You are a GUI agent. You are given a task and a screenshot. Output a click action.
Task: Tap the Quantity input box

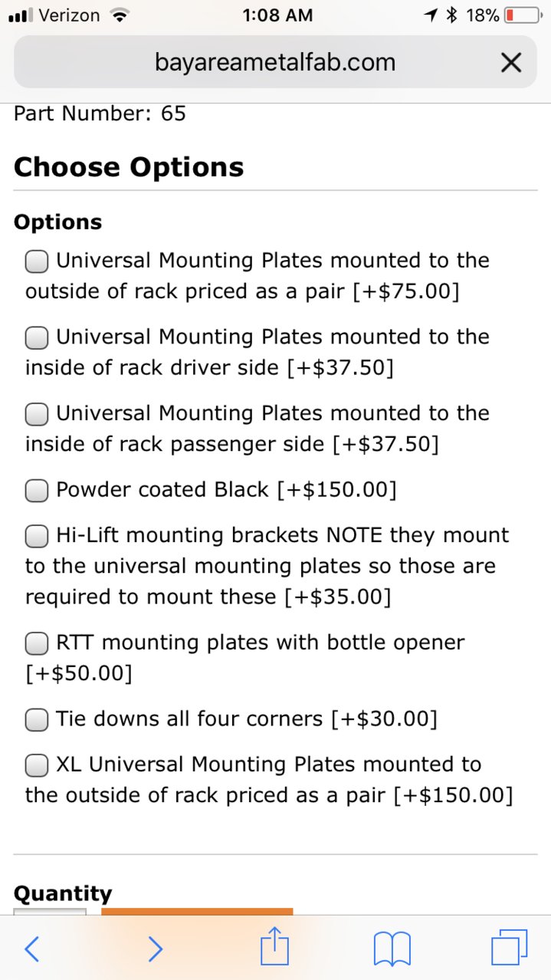click(x=50, y=911)
